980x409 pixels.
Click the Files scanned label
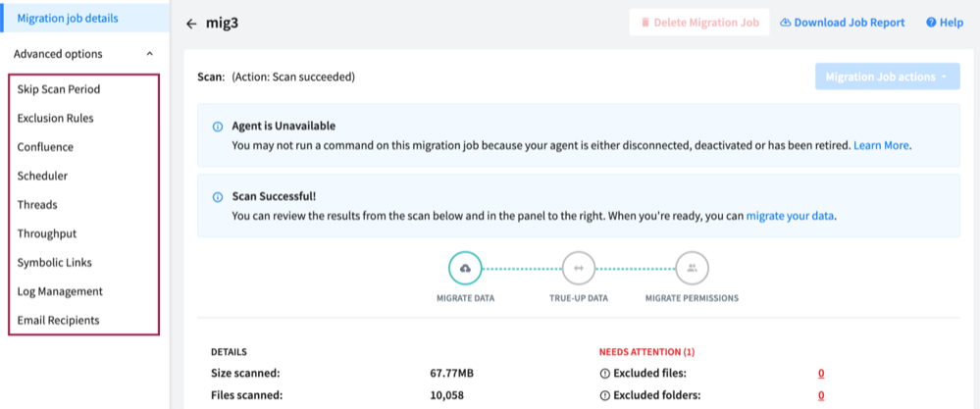coord(247,395)
